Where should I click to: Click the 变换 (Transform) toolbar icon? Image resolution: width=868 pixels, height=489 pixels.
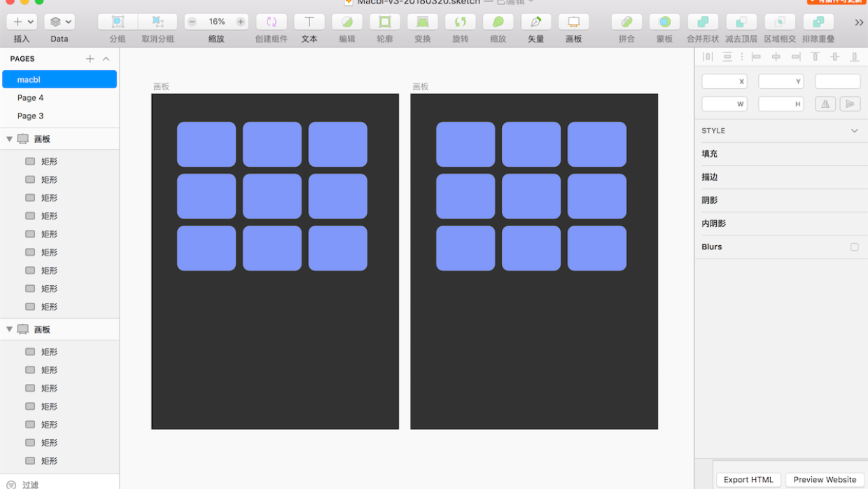[423, 22]
